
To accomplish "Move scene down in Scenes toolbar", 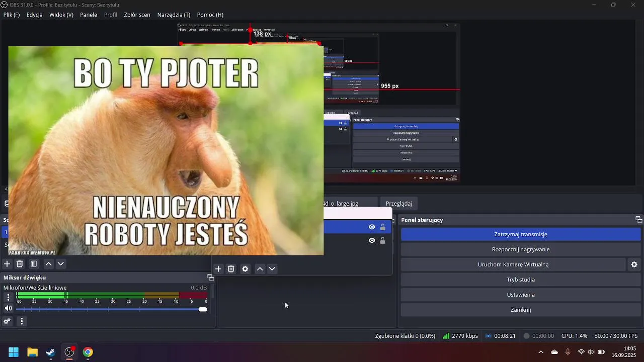I will click(x=61, y=264).
